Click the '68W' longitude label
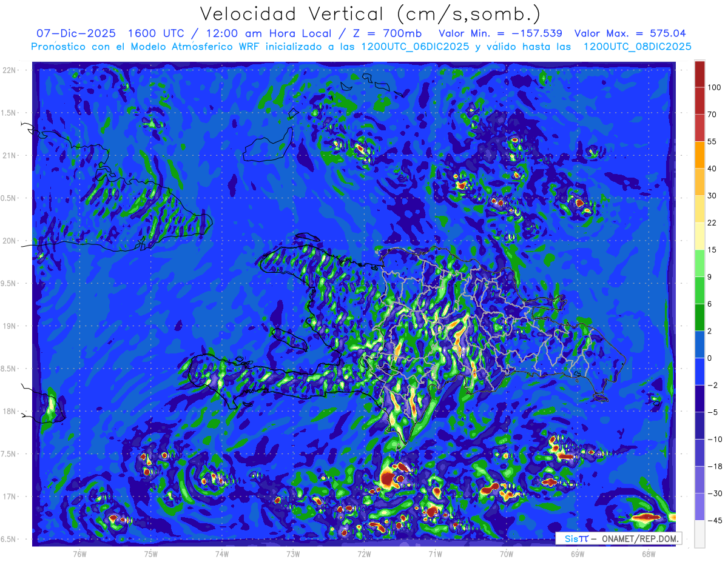 (x=649, y=554)
